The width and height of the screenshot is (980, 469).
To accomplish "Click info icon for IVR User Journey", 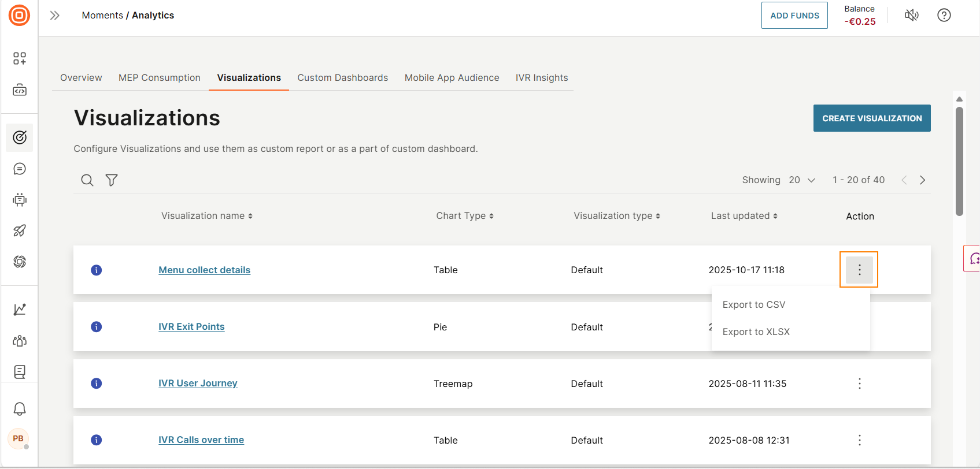I will (97, 384).
